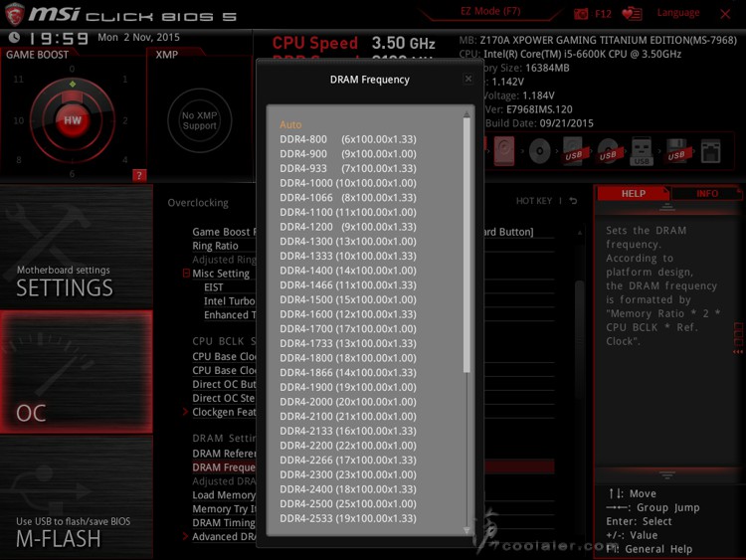746x560 pixels.
Task: Select optical disc boot priority icon
Action: (539, 151)
